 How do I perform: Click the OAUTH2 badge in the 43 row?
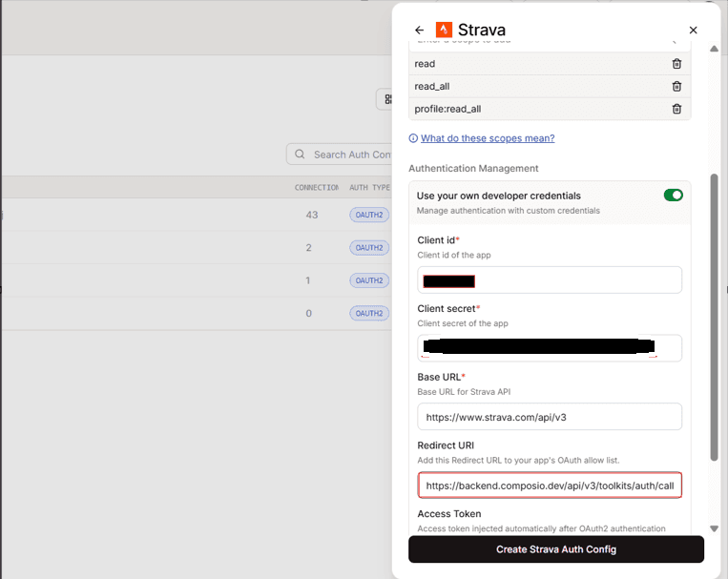coord(369,215)
